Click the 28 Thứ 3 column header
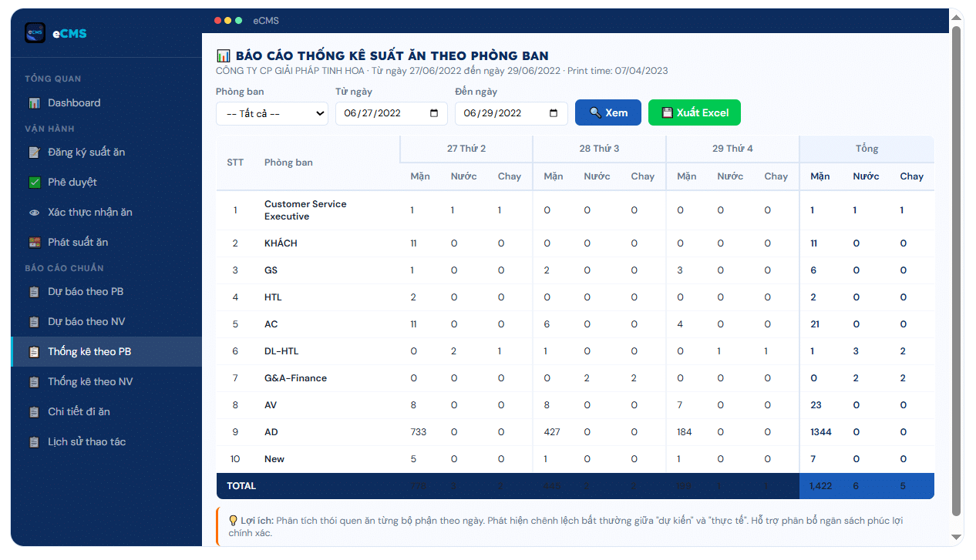The image size is (976, 560). [x=599, y=149]
